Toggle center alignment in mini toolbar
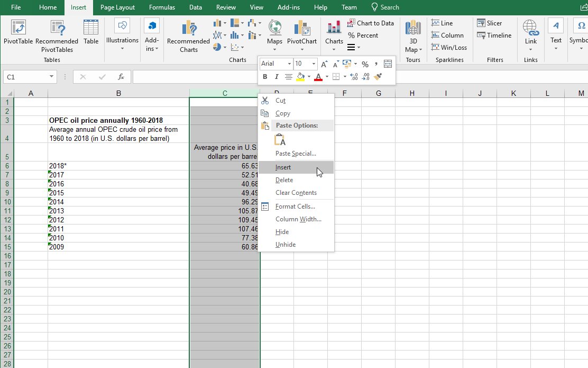 pyautogui.click(x=288, y=77)
